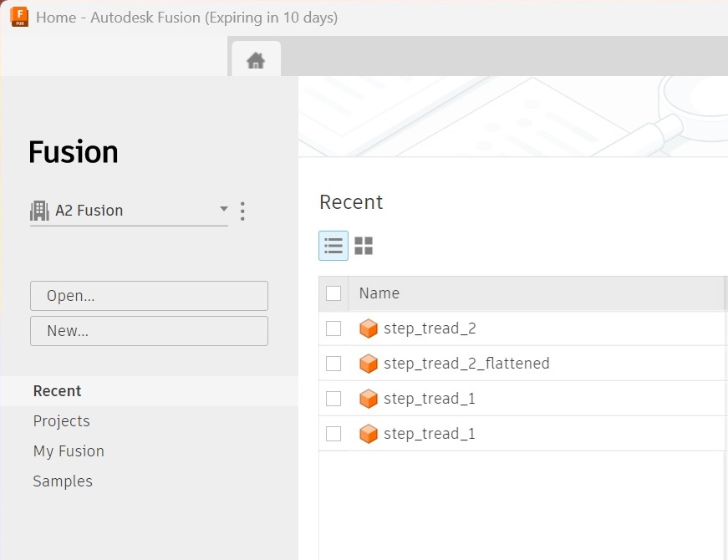Switch to grid view layout

point(364,246)
